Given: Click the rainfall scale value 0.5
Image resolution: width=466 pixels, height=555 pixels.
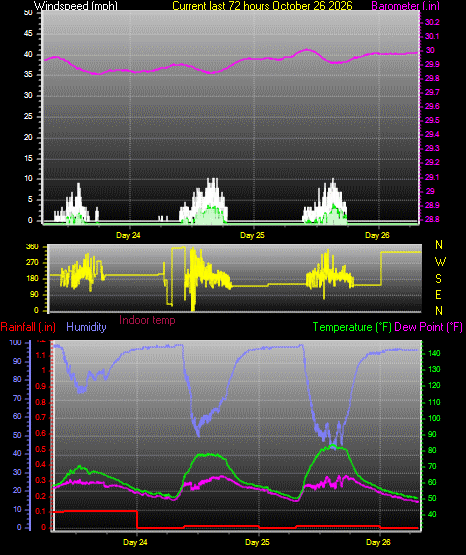Looking at the screenshot, I should click(41, 449).
